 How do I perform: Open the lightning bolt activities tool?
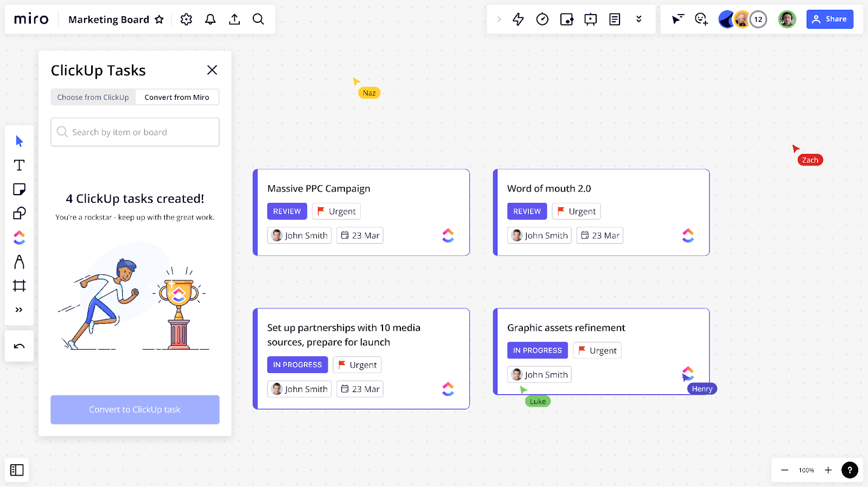tap(518, 20)
